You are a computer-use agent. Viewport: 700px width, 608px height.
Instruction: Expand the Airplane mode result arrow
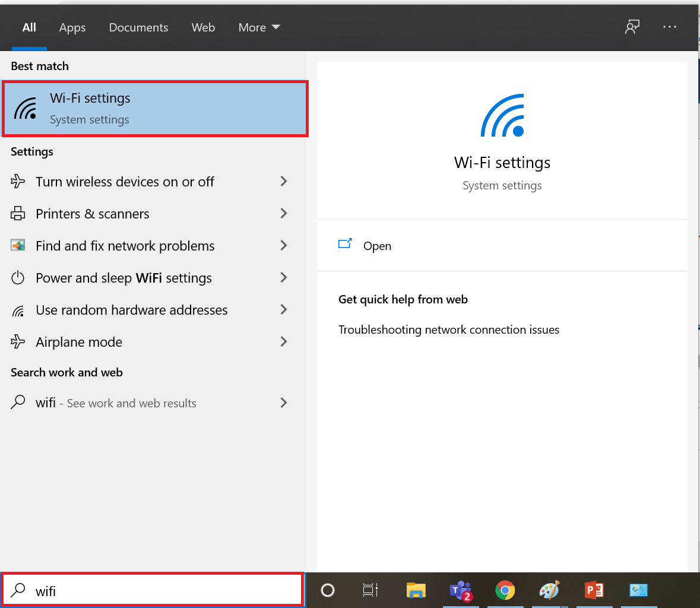(x=283, y=341)
